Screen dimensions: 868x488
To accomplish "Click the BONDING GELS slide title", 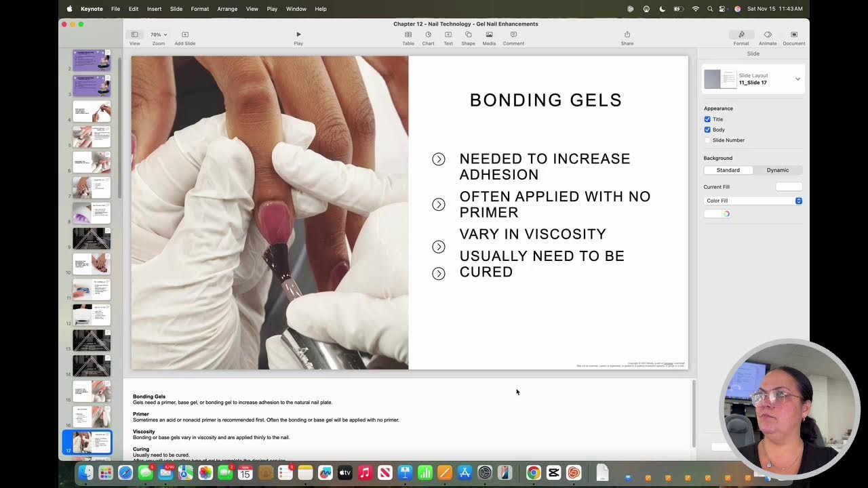I will [546, 100].
